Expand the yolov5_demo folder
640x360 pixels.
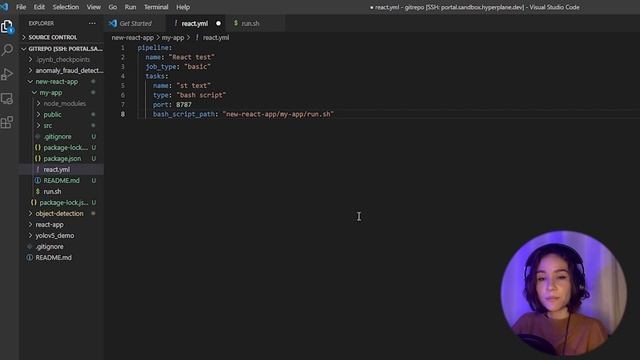pyautogui.click(x=61, y=236)
